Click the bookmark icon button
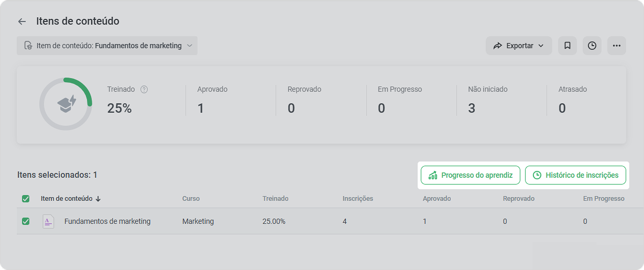 [x=567, y=46]
